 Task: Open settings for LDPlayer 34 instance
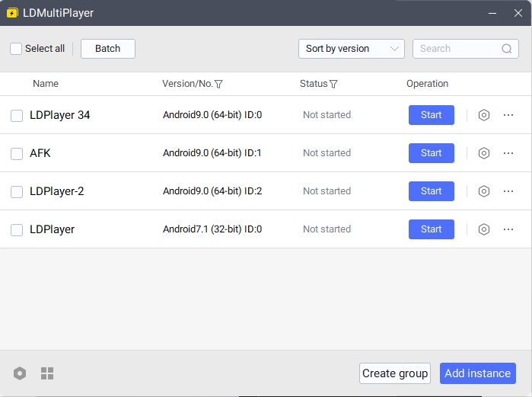click(x=483, y=115)
